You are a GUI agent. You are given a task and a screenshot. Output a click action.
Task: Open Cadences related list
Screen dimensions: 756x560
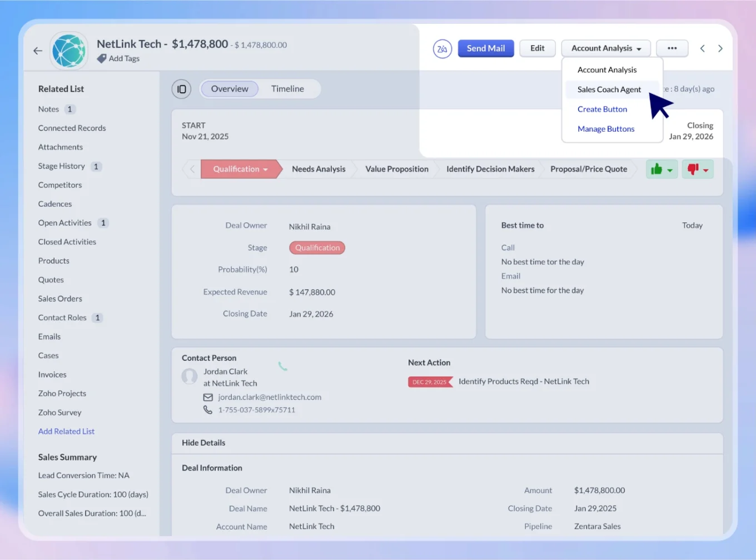click(54, 204)
